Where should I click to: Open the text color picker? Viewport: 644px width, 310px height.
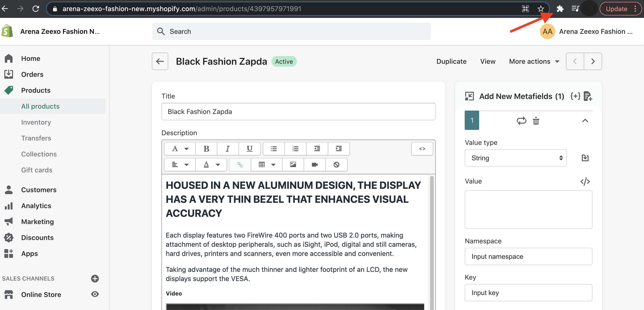click(x=211, y=164)
